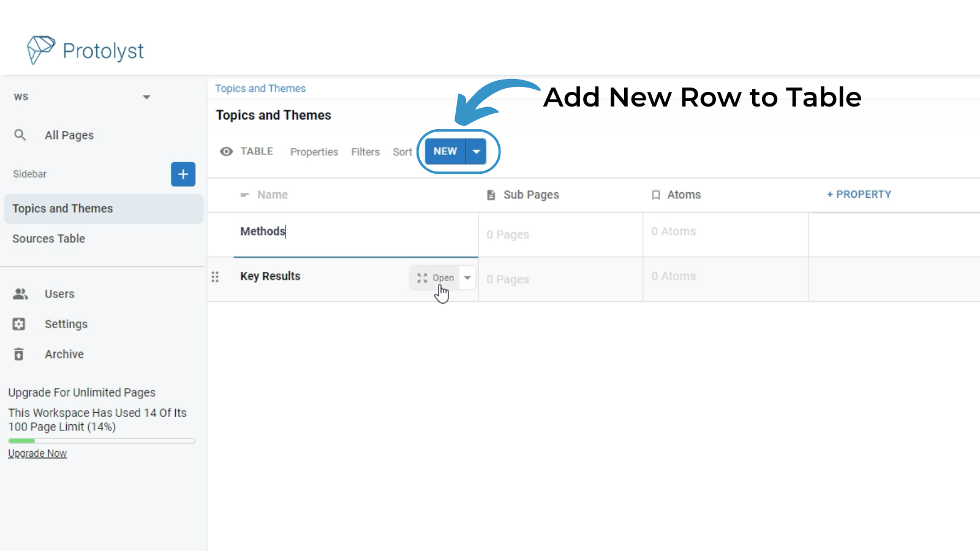Screen dimensions: 980x551
Task: Click the Settings gear icon
Action: [x=19, y=324]
